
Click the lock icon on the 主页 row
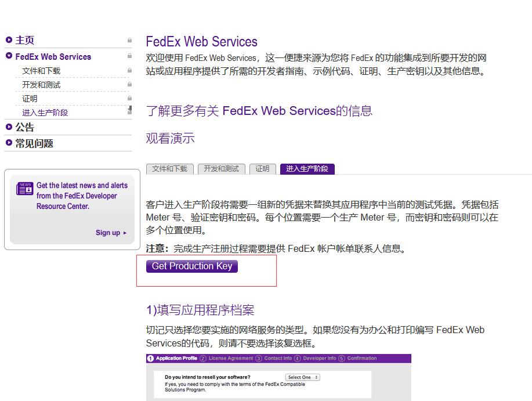pyautogui.click(x=129, y=40)
